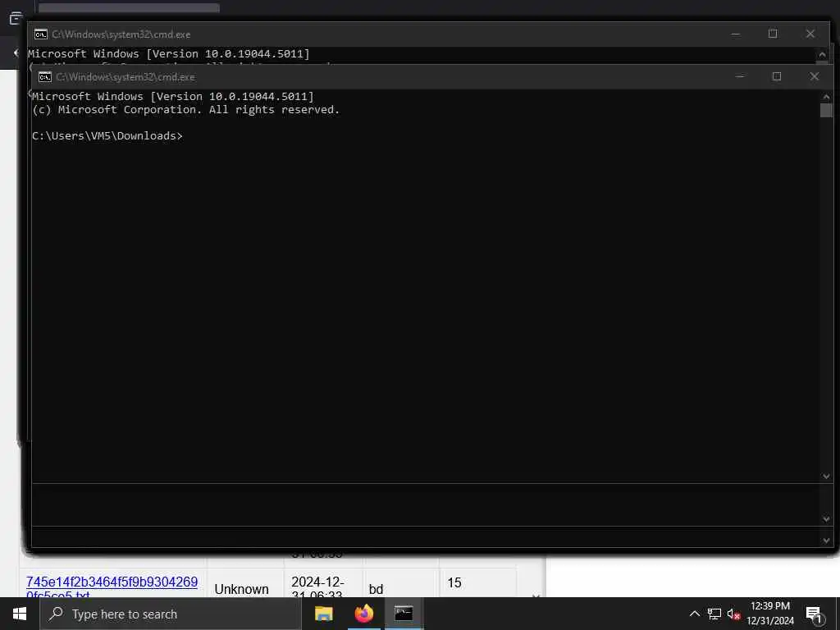The height and width of the screenshot is (630, 840).
Task: Click the back cmd.exe window title icon
Action: coord(41,34)
